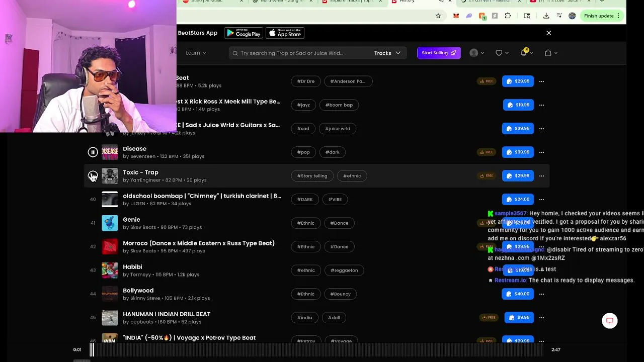
Task: Filter by #boom bap tag
Action: click(339, 105)
